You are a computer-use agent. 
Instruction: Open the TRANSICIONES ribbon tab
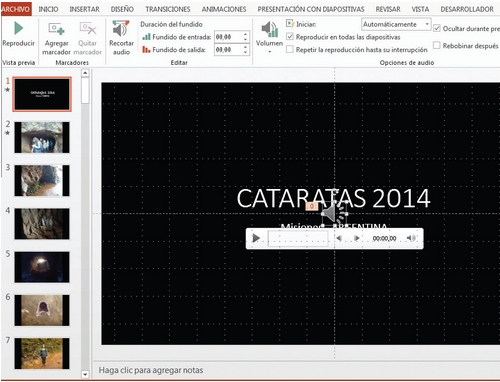click(x=168, y=9)
